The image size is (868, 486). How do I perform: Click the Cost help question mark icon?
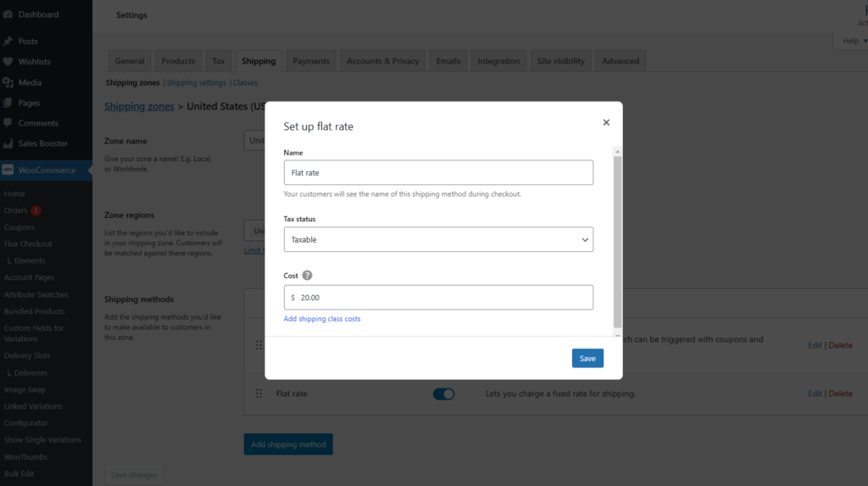[307, 276]
